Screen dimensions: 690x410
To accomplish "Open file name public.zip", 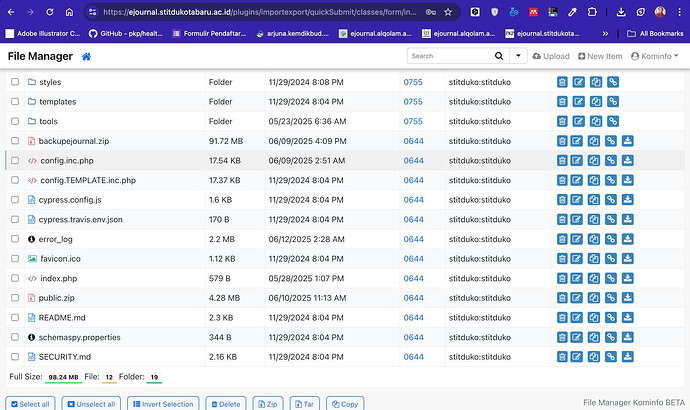I will (x=56, y=298).
